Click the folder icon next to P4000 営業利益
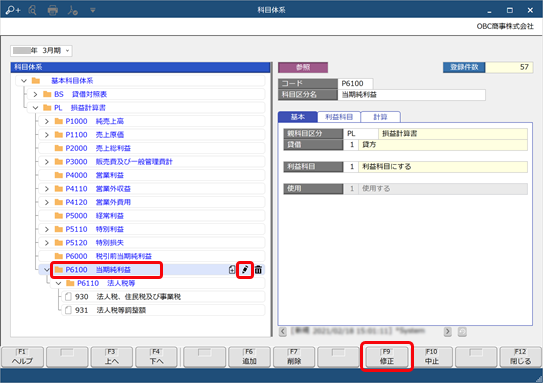This screenshot has height=383, width=543. pyautogui.click(x=59, y=175)
